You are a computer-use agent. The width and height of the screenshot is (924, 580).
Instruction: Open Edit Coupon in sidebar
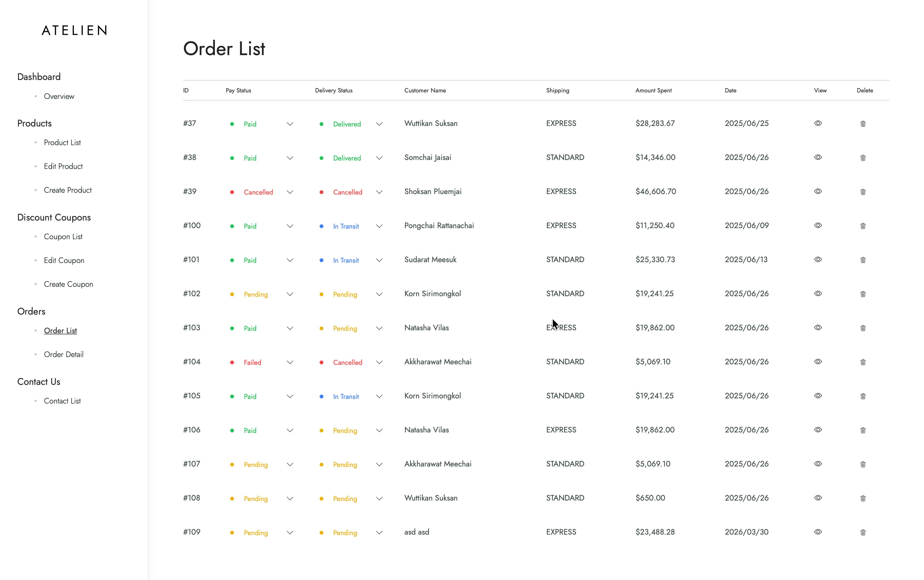(64, 261)
